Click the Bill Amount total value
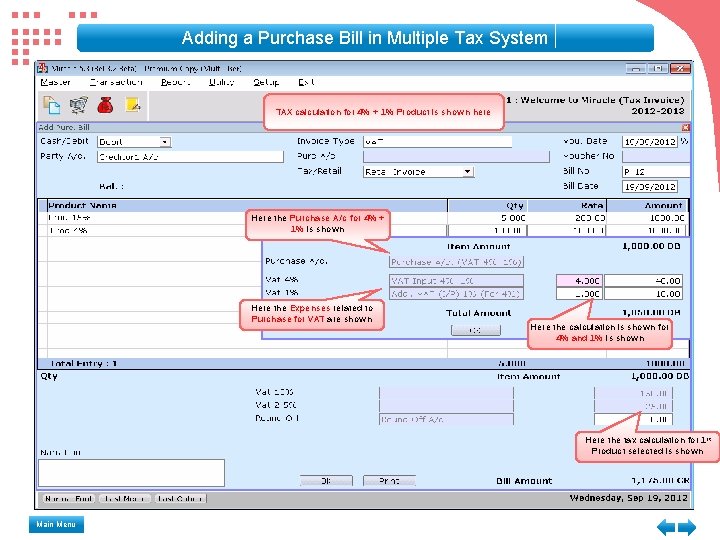Viewport: 720px width, 540px height. pos(660,481)
